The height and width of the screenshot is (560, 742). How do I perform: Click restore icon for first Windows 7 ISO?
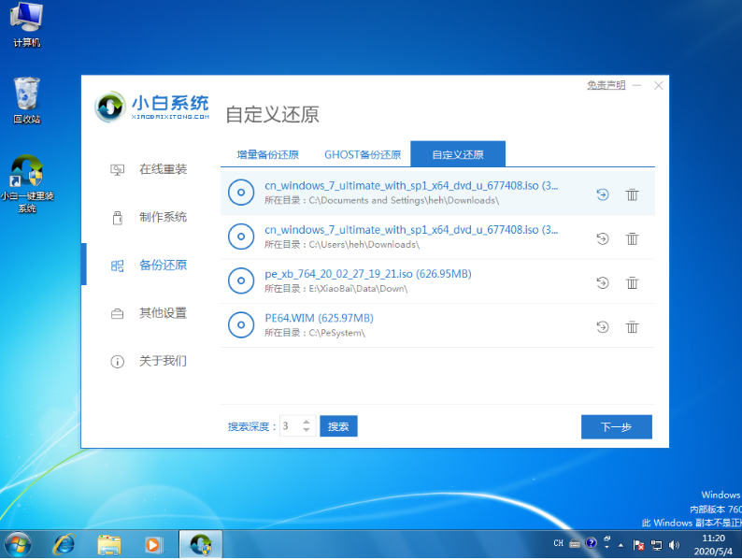pyautogui.click(x=603, y=194)
